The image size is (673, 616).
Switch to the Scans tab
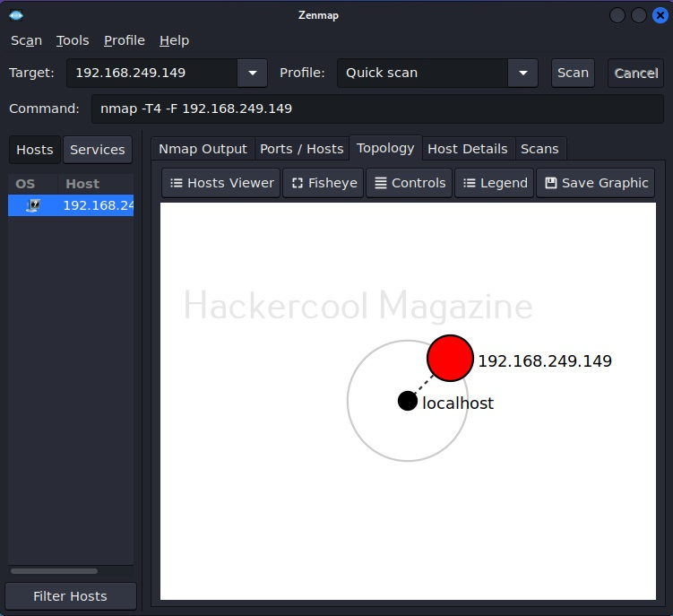tap(540, 149)
